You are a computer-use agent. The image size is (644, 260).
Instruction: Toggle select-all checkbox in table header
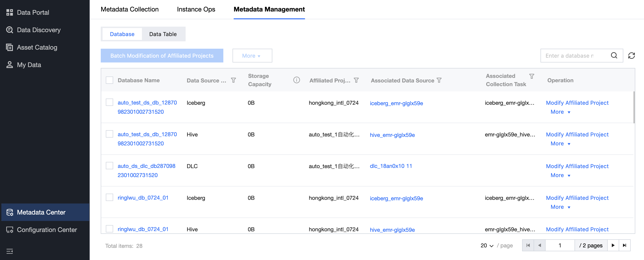109,80
